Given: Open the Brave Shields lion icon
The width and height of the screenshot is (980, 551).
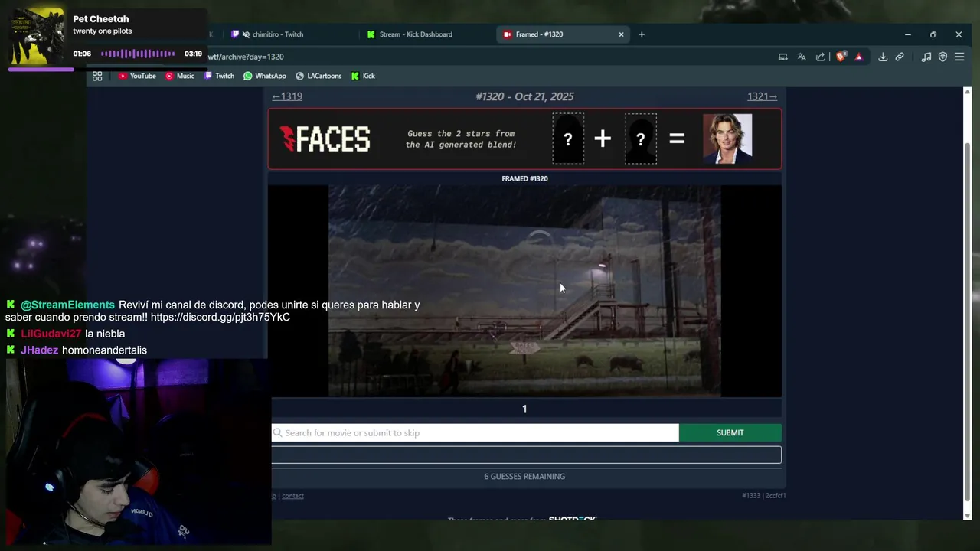Looking at the screenshot, I should click(x=841, y=57).
